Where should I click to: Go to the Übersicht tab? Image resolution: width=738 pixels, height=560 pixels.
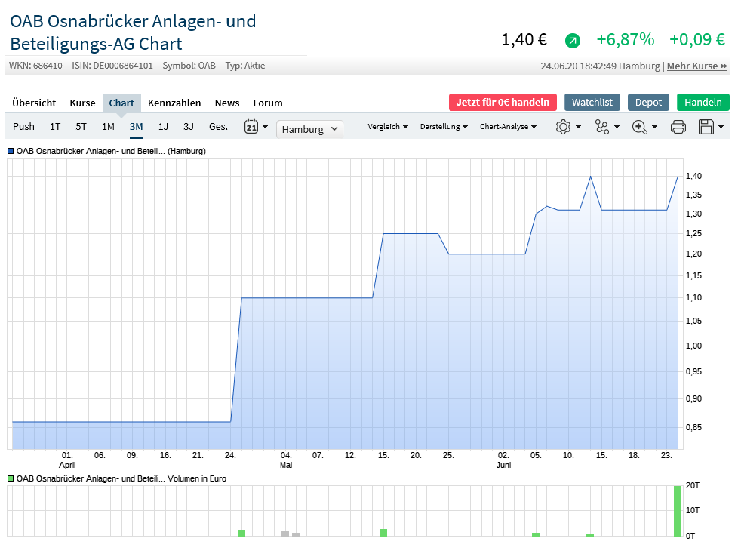click(x=34, y=103)
